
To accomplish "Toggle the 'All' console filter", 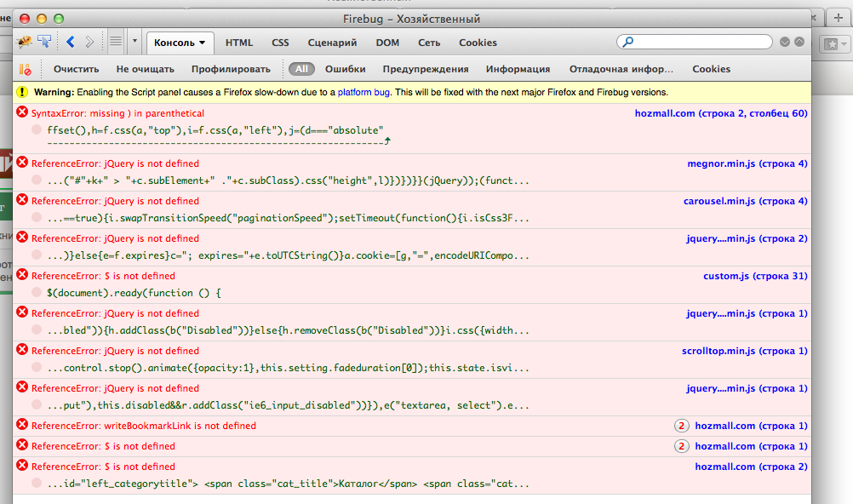I will 301,69.
